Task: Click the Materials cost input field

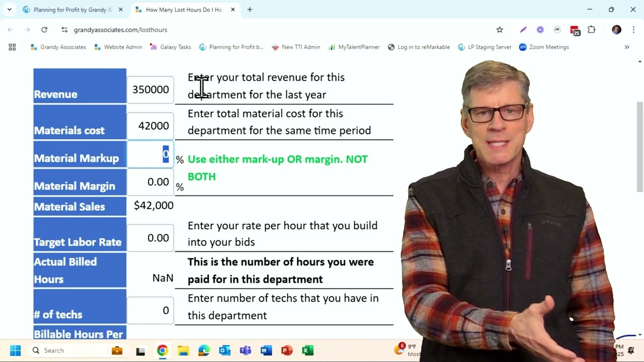Action: click(150, 126)
